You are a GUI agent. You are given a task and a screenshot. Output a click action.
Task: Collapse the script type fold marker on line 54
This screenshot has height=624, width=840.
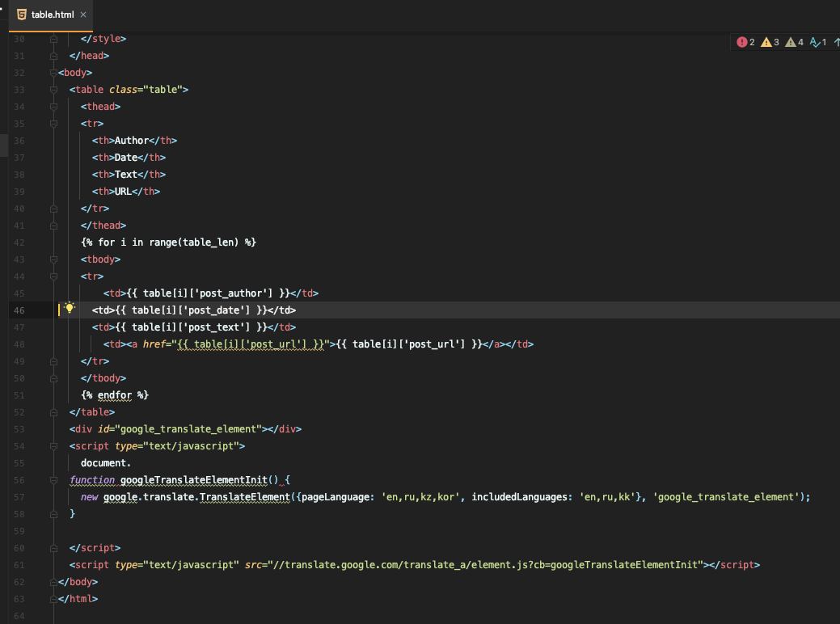[x=53, y=446]
